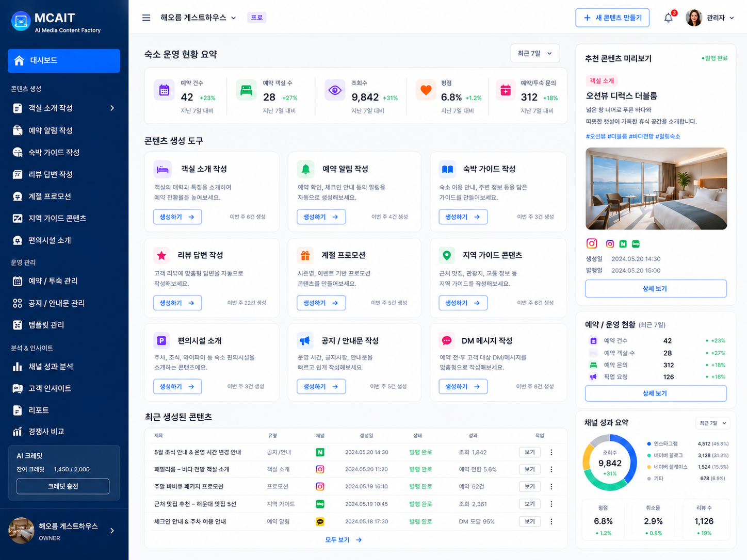The height and width of the screenshot is (560, 747).
Task: Open the hamburger menu icon
Action: 146,18
